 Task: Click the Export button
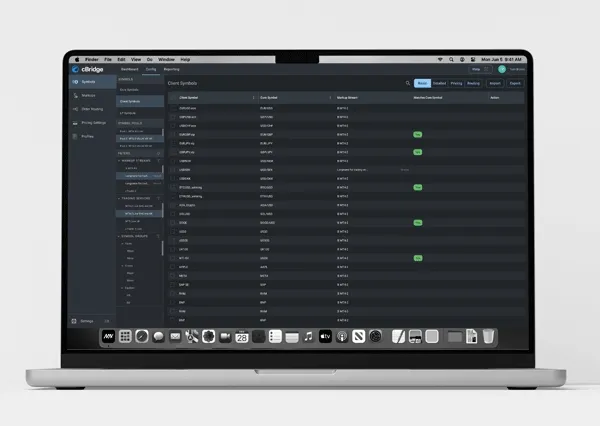click(x=515, y=84)
